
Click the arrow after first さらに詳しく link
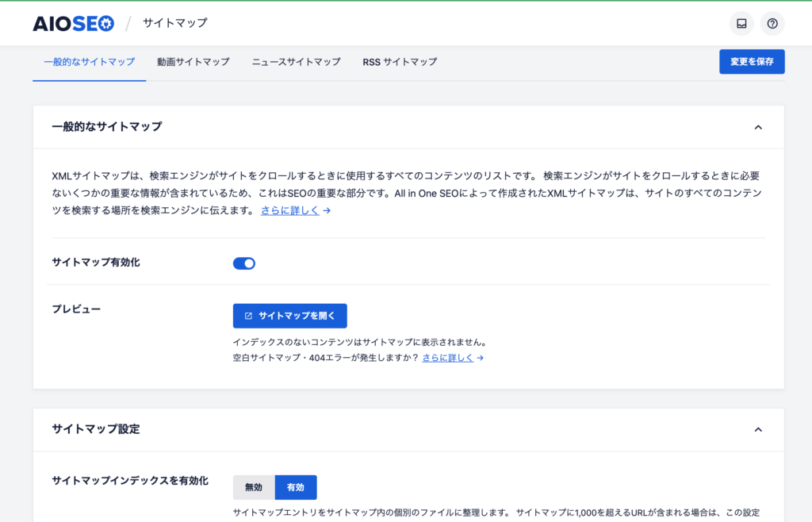(x=327, y=211)
